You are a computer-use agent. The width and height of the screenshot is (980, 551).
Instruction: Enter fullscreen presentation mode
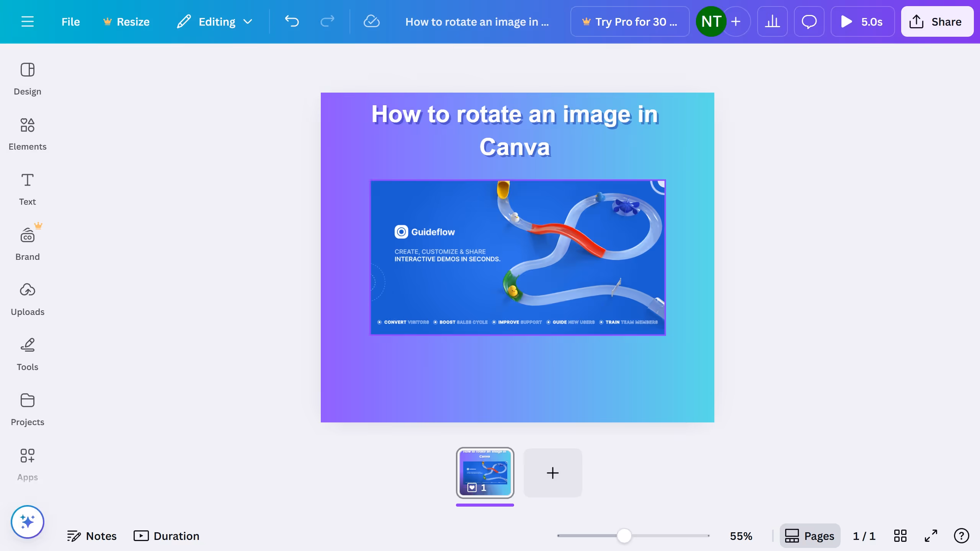(x=931, y=536)
